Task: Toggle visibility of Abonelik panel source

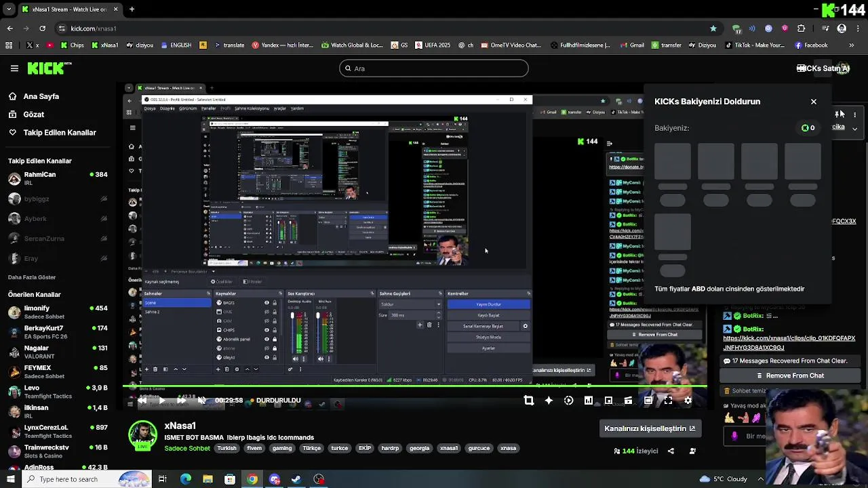Action: 267,339
